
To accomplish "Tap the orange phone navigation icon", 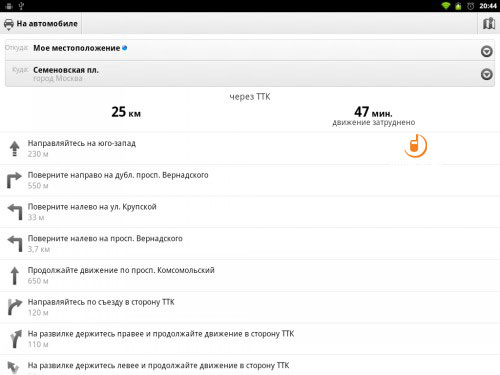I will 415,145.
